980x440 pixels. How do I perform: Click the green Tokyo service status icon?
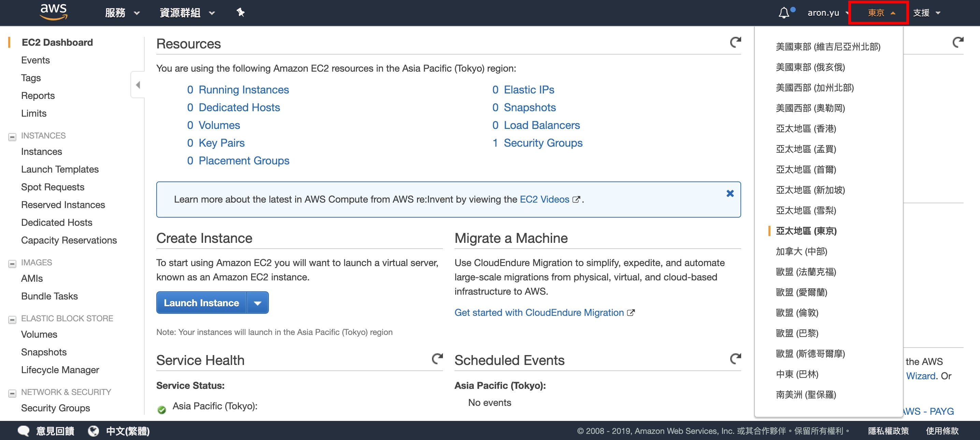point(162,410)
